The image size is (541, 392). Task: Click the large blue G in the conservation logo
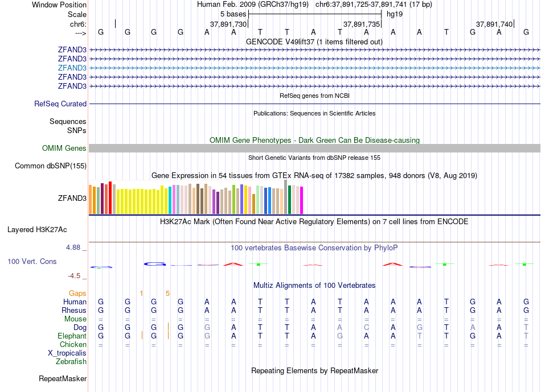pyautogui.click(x=155, y=264)
